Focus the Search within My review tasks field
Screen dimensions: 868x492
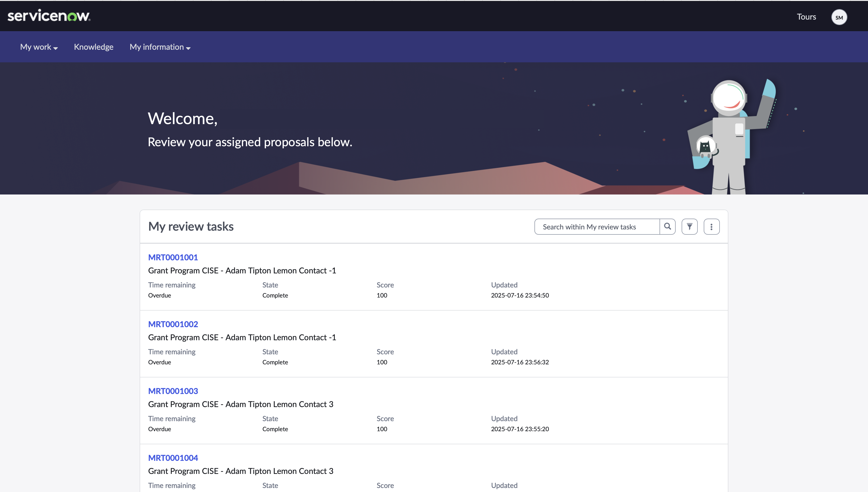(x=597, y=226)
